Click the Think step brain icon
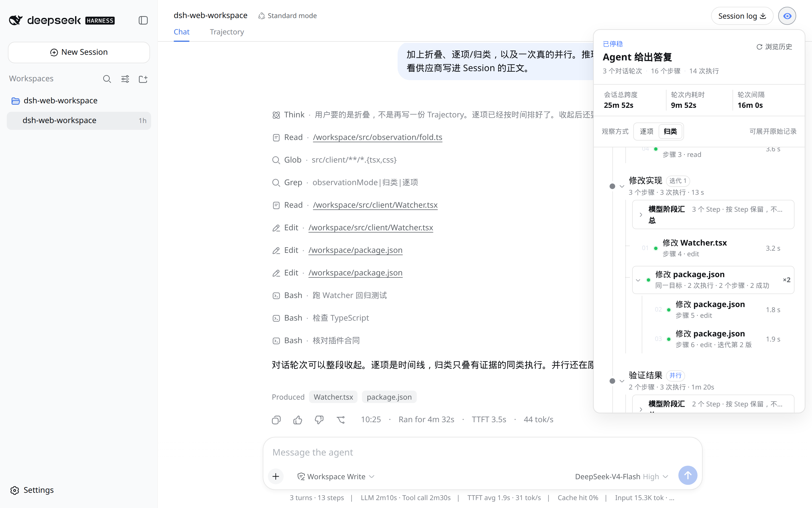 [x=276, y=115]
